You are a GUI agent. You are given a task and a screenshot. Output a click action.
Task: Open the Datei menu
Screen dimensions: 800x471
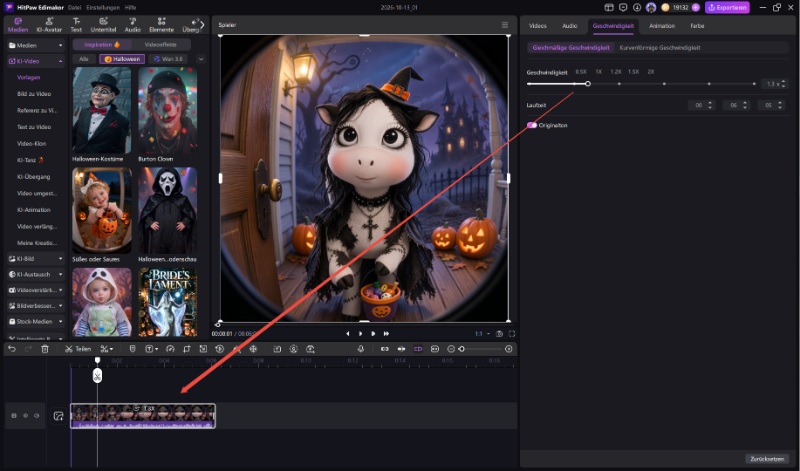pyautogui.click(x=74, y=8)
